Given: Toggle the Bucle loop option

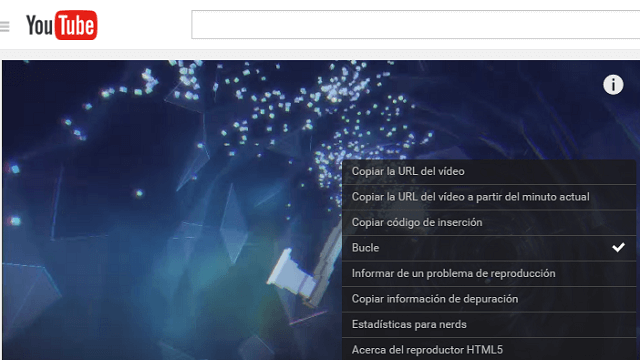Looking at the screenshot, I should 489,248.
